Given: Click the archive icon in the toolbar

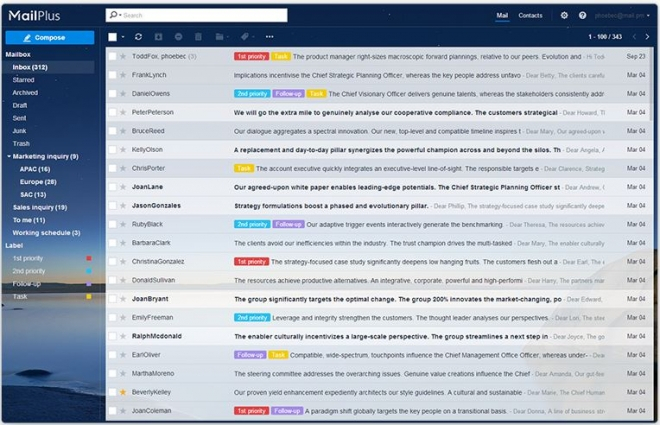Looking at the screenshot, I should coord(158,37).
